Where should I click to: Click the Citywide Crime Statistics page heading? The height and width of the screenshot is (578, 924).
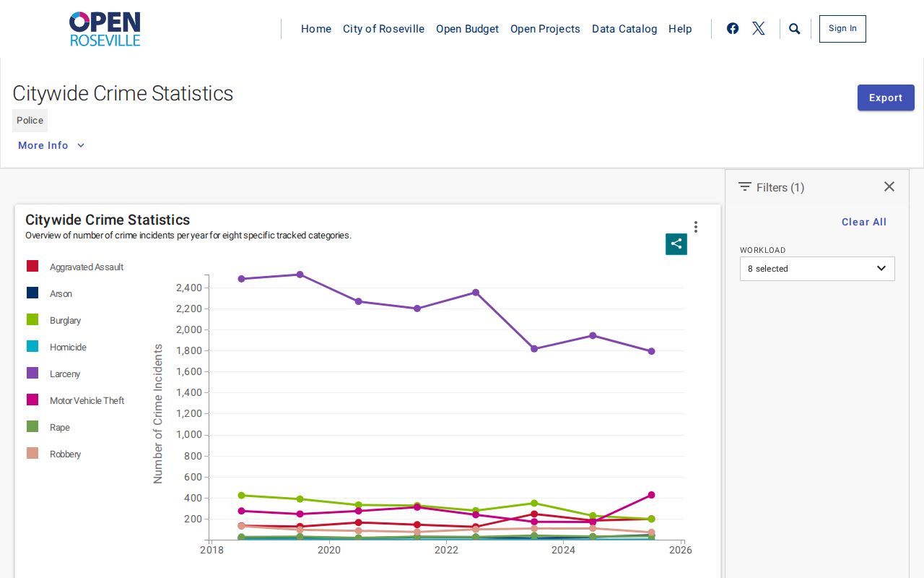click(x=123, y=93)
